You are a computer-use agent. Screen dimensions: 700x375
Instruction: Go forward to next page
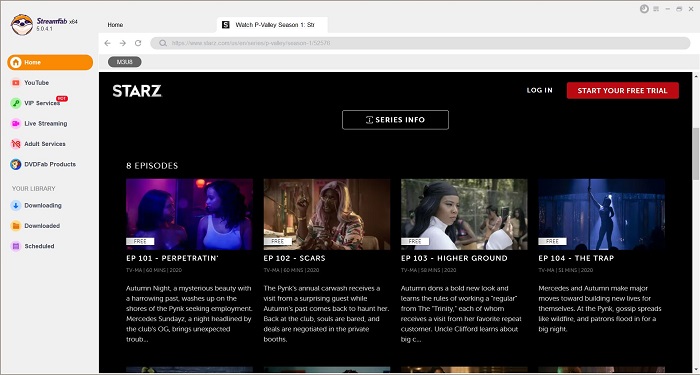point(122,43)
